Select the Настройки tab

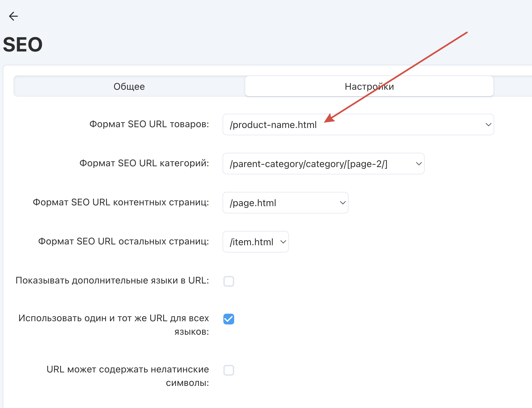(369, 87)
